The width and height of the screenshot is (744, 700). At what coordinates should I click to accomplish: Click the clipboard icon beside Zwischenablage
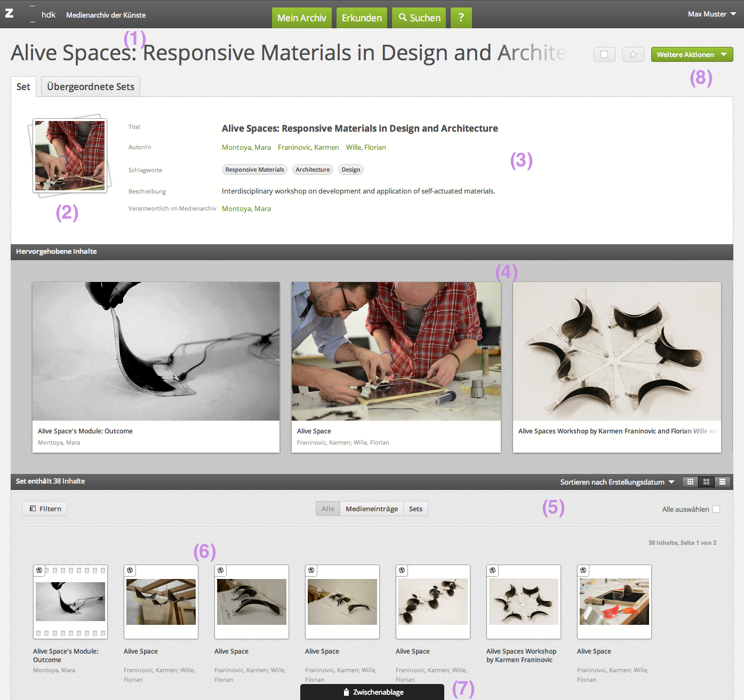pyautogui.click(x=346, y=692)
